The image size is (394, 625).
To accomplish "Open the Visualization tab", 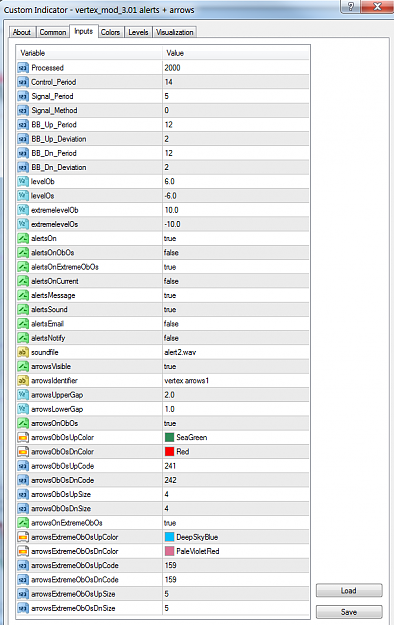I will pyautogui.click(x=175, y=32).
